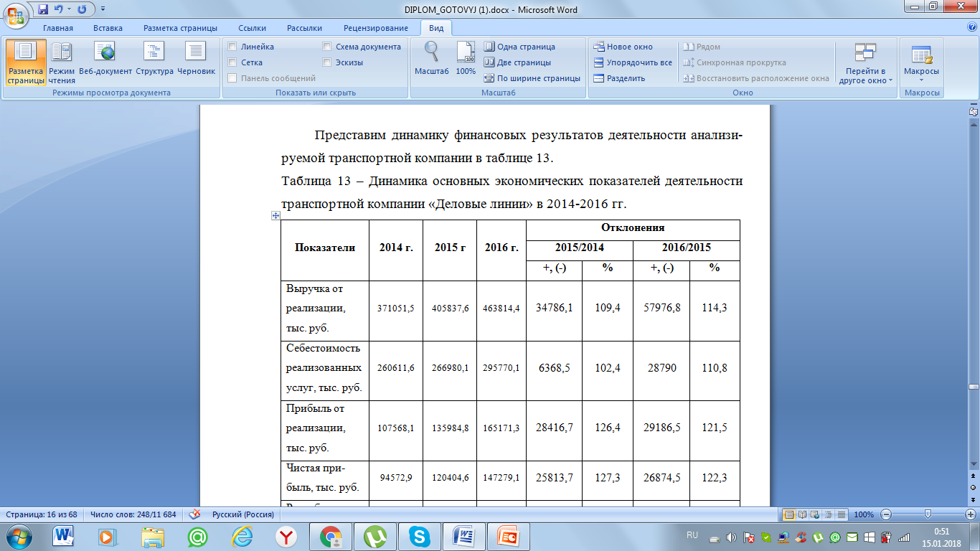Open Chrome from the taskbar
The height and width of the screenshot is (551, 980).
pos(331,537)
